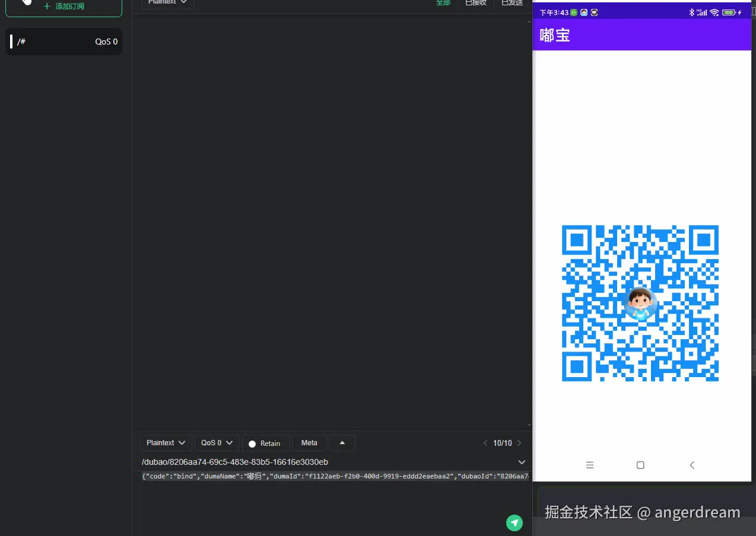Open the bottom Plaintext payload format dropdown

(x=166, y=443)
